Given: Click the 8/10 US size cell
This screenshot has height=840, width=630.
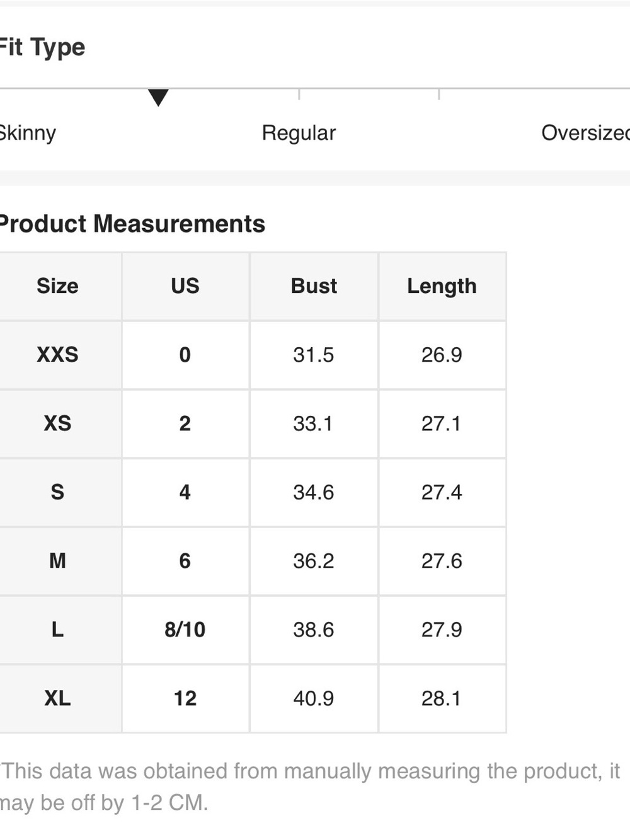Looking at the screenshot, I should pos(185,630).
